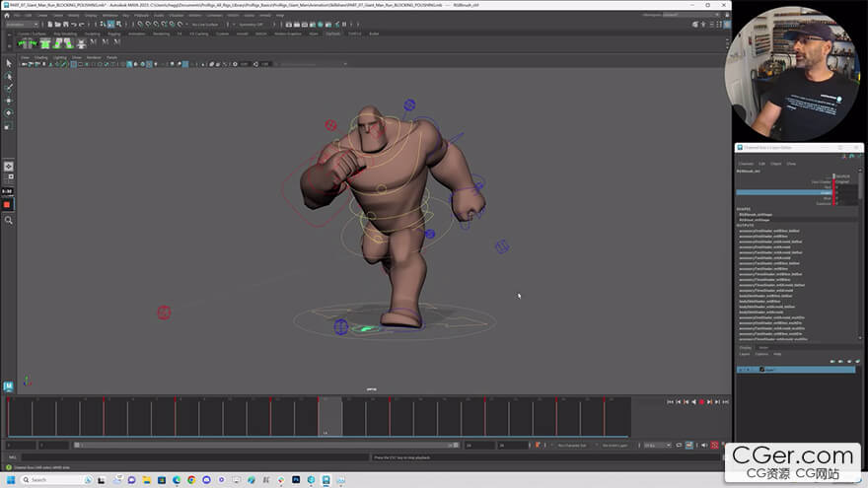Open Channels menu in Channel Box

coord(746,164)
